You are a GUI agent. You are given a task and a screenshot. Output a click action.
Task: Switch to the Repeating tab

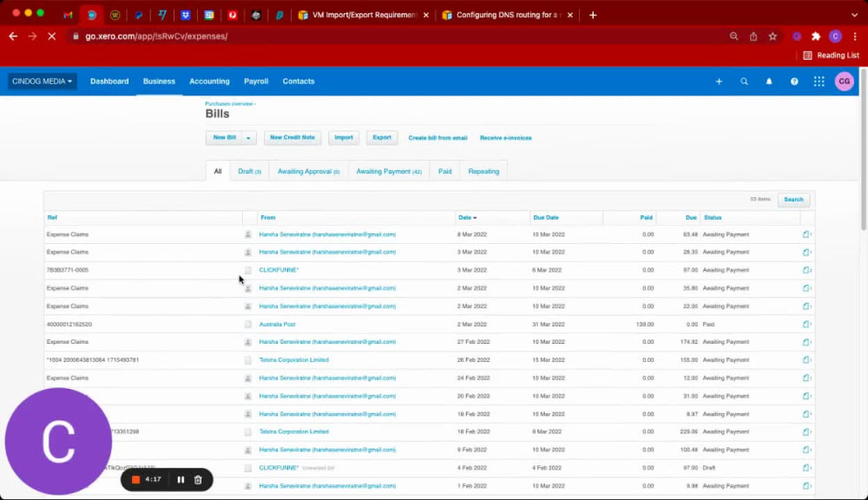(483, 172)
